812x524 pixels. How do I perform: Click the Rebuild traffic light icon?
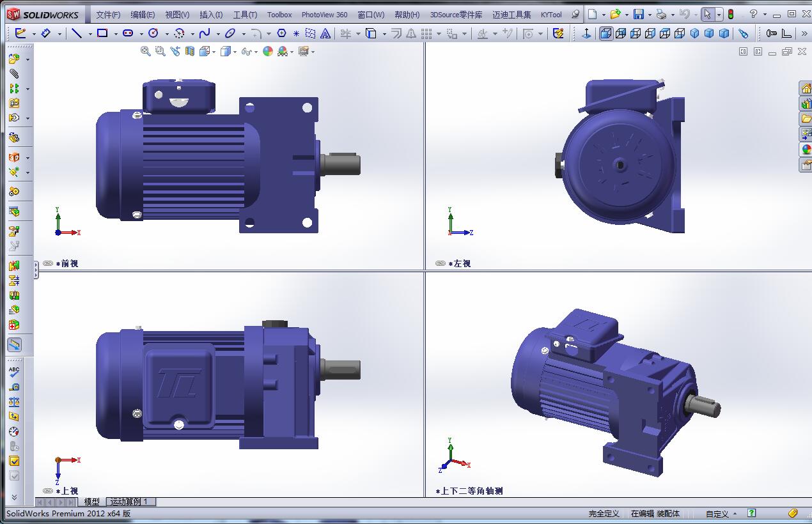(731, 14)
